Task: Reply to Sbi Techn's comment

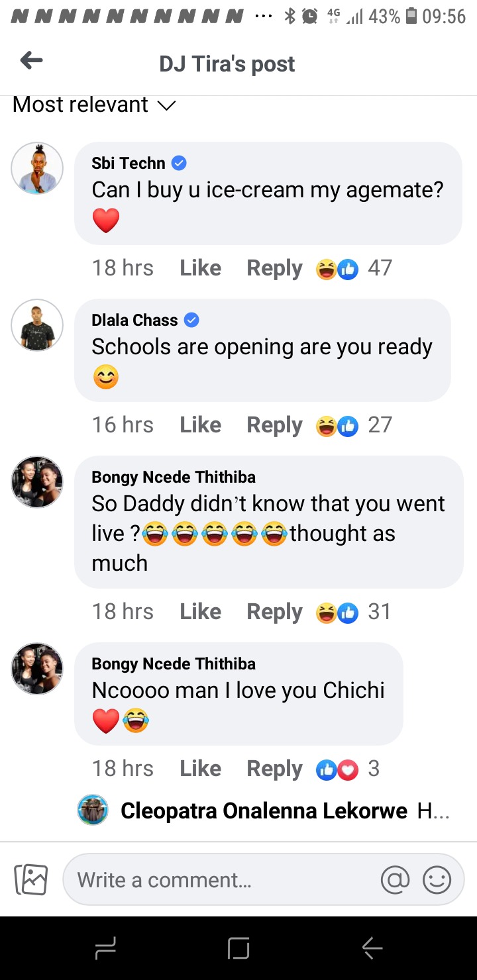Action: [274, 268]
